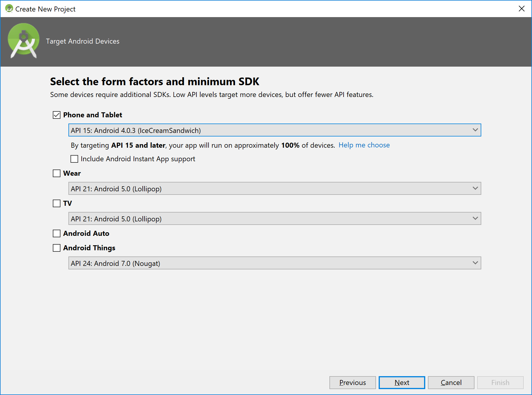Tick the Android Auto checkbox
This screenshot has width=532, height=395.
[x=57, y=233]
